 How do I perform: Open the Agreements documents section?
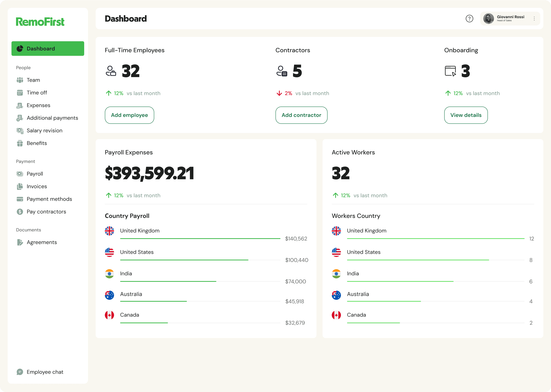[42, 242]
